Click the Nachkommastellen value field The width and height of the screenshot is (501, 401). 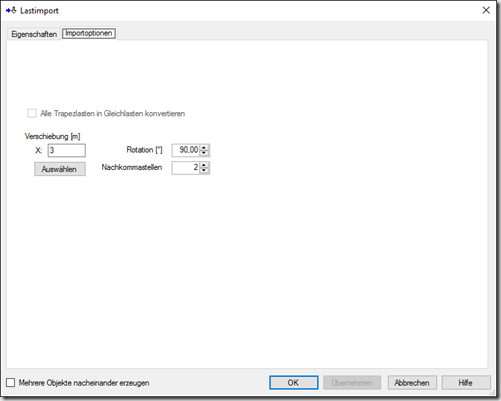[x=186, y=168]
